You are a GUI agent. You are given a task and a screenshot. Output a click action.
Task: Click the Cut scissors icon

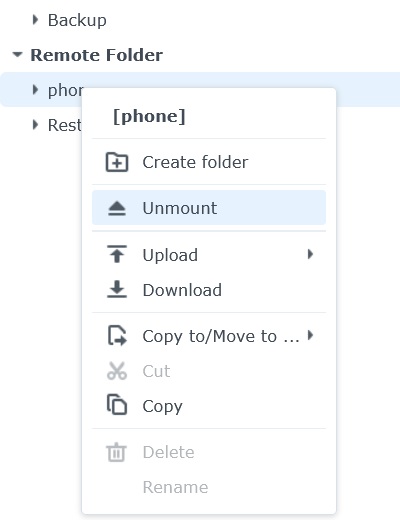[x=117, y=371]
